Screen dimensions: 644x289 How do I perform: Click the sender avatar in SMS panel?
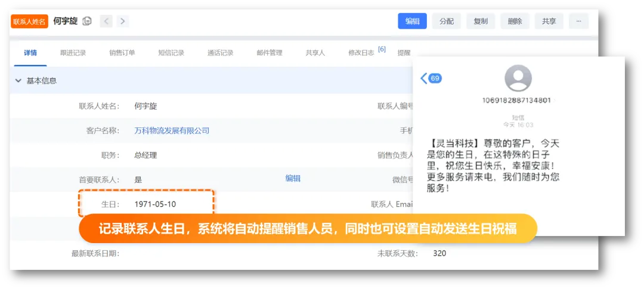(518, 78)
